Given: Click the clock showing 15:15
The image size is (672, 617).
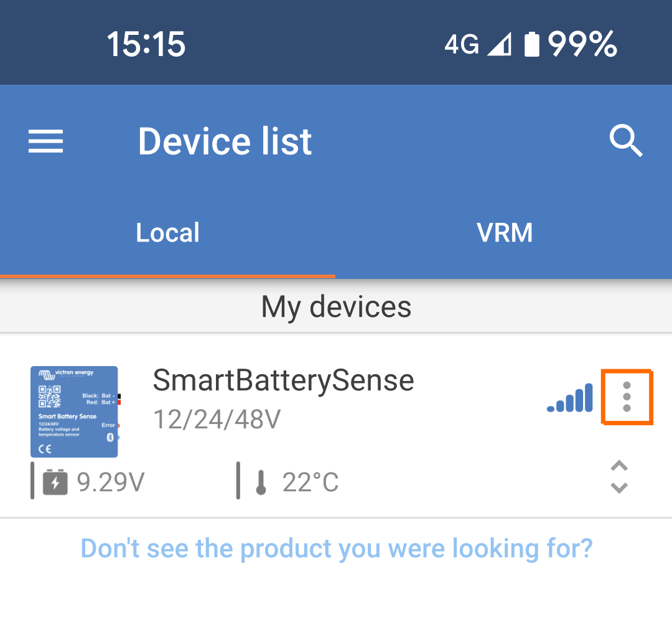Looking at the screenshot, I should [146, 44].
